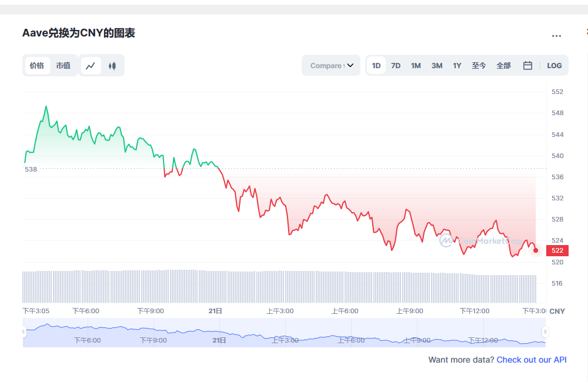588x382 pixels.
Task: Toggle LOG scale on chart
Action: pos(554,66)
